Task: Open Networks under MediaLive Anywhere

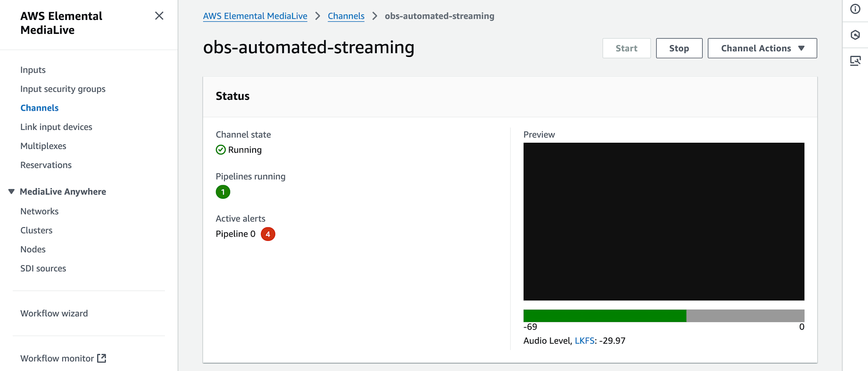Action: [39, 211]
